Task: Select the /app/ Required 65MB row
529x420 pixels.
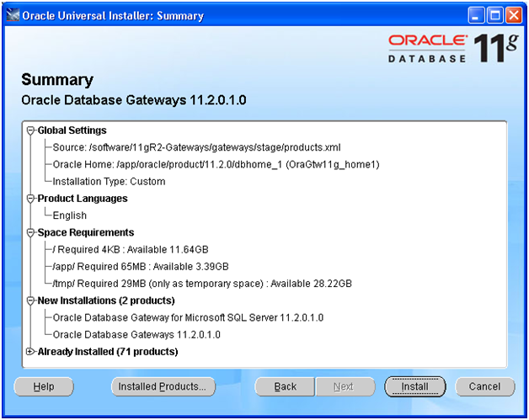Action: [141, 267]
